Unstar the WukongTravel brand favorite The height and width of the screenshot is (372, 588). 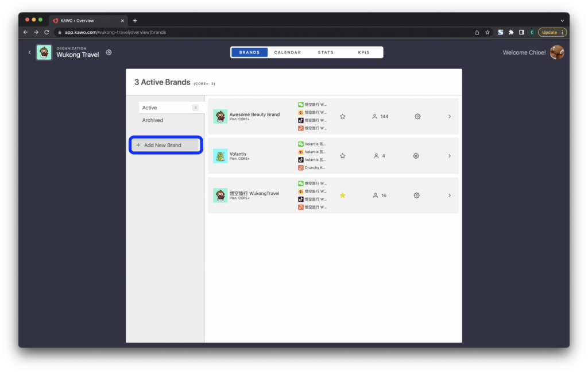coord(343,195)
